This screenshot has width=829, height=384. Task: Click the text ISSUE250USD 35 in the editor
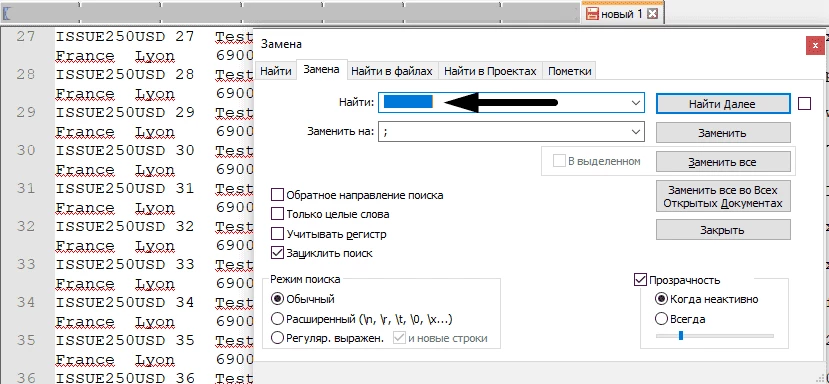tap(125, 340)
